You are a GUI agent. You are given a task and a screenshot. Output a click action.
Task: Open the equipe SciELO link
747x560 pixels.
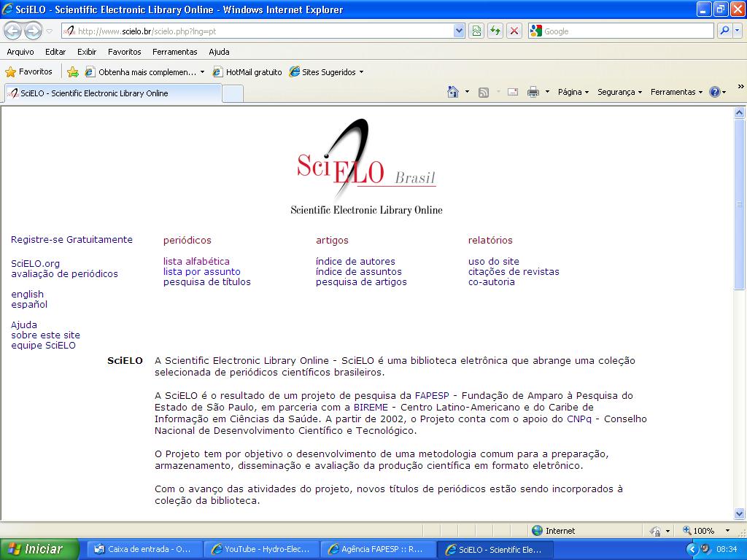[43, 345]
